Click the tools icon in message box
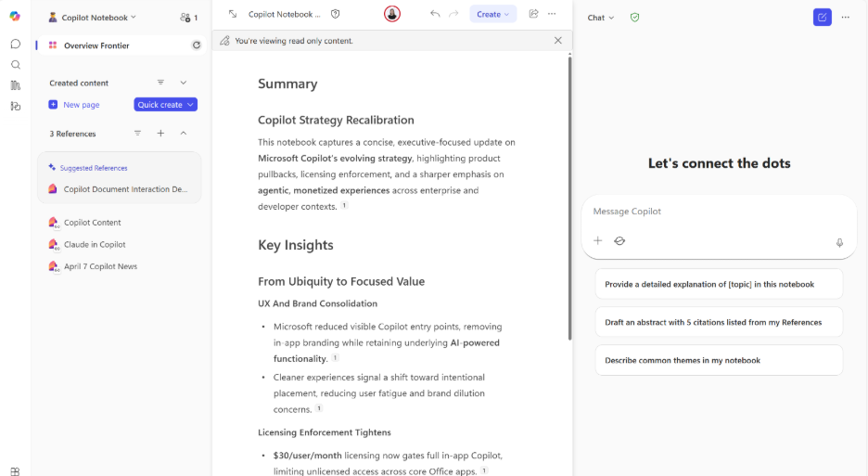868x476 pixels. 619,240
